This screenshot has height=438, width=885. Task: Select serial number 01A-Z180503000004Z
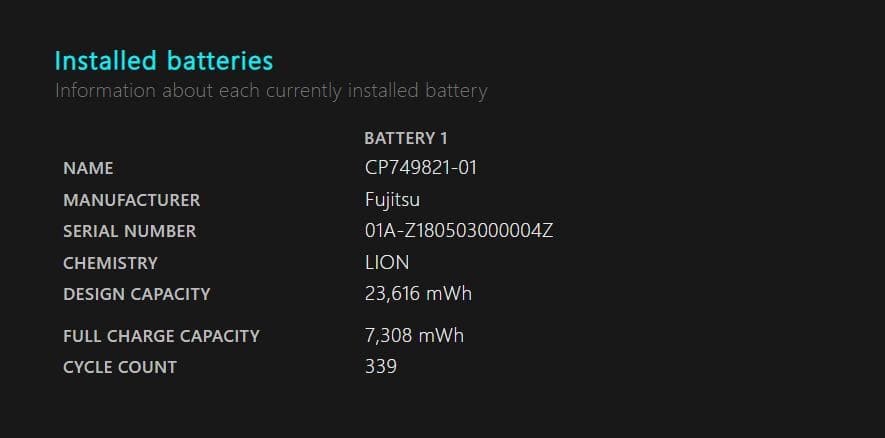[459, 231]
